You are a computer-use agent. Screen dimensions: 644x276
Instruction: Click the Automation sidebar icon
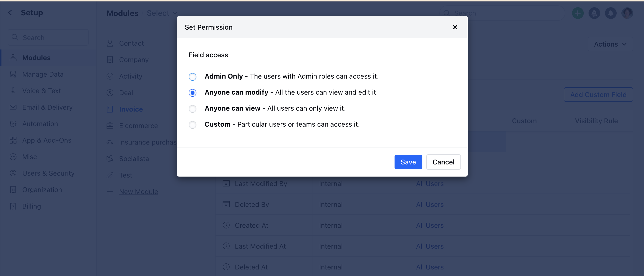coord(13,123)
